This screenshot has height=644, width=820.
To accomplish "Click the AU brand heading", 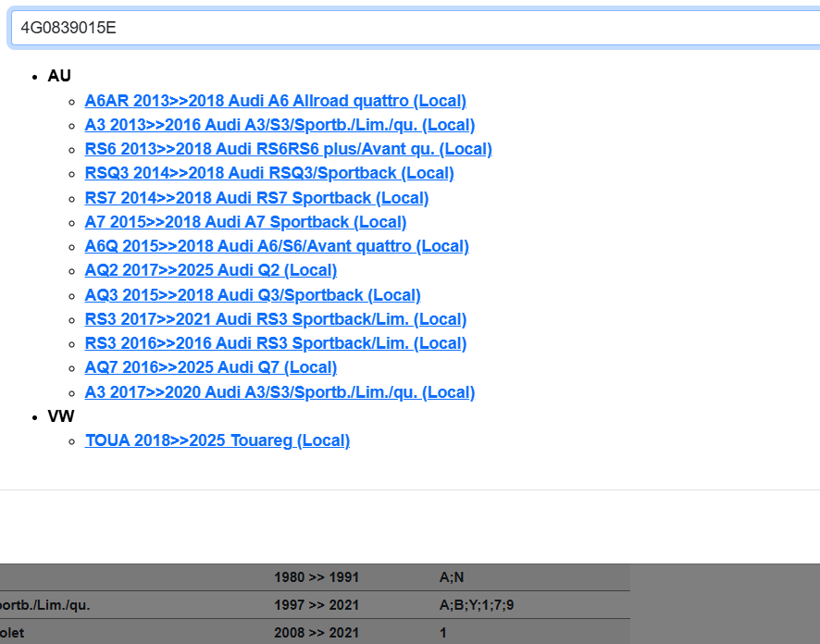I will point(59,76).
